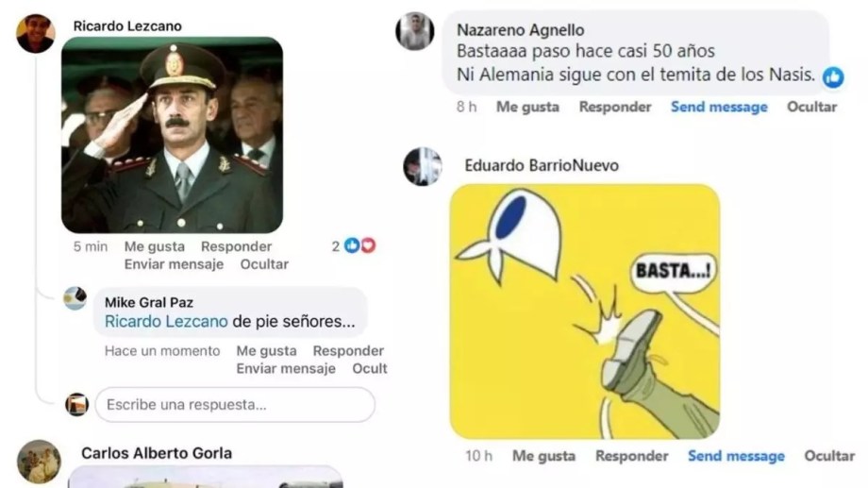The width and height of the screenshot is (868, 488).
Task: Send a message to Eduardo BarrioNuevo
Action: (736, 456)
